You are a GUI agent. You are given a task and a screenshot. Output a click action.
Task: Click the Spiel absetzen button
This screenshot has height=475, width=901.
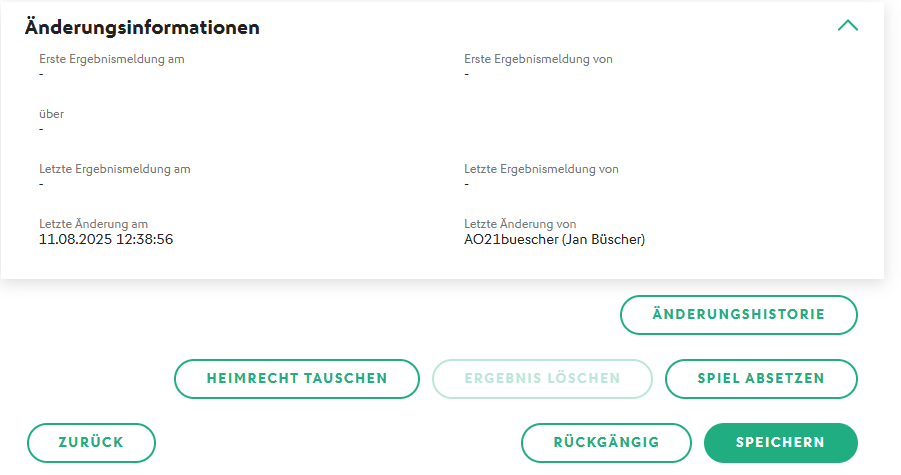(761, 379)
